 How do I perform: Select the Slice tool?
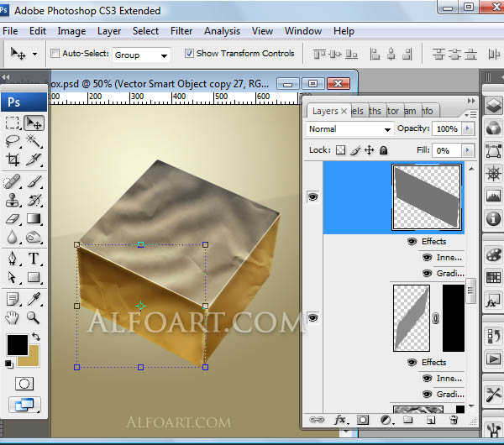click(34, 160)
